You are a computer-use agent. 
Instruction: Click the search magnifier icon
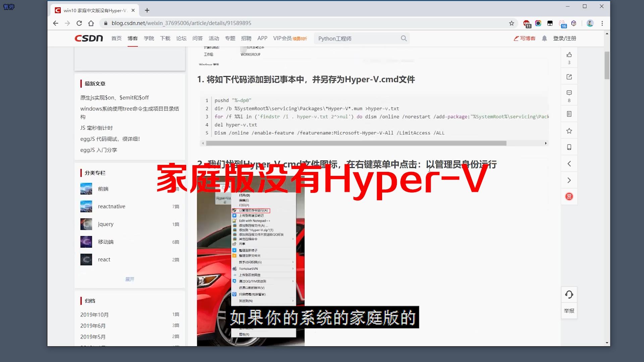point(404,38)
